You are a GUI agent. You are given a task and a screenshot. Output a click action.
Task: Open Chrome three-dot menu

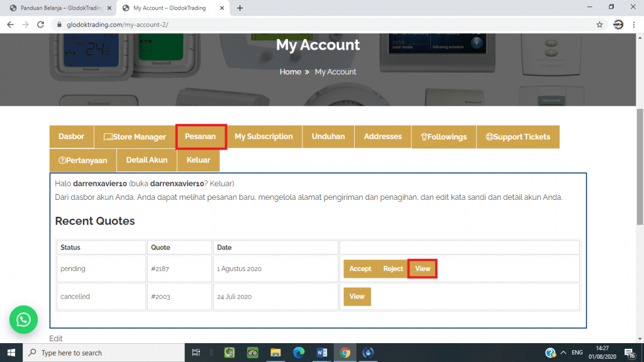(634, 25)
